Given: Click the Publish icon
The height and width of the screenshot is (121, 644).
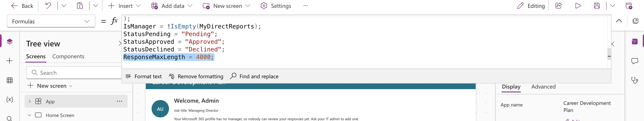Looking at the screenshot, I should coord(629,6).
